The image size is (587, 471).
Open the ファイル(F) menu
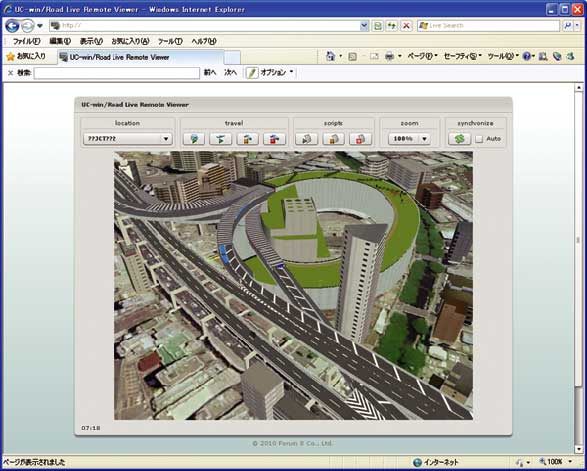[27, 41]
